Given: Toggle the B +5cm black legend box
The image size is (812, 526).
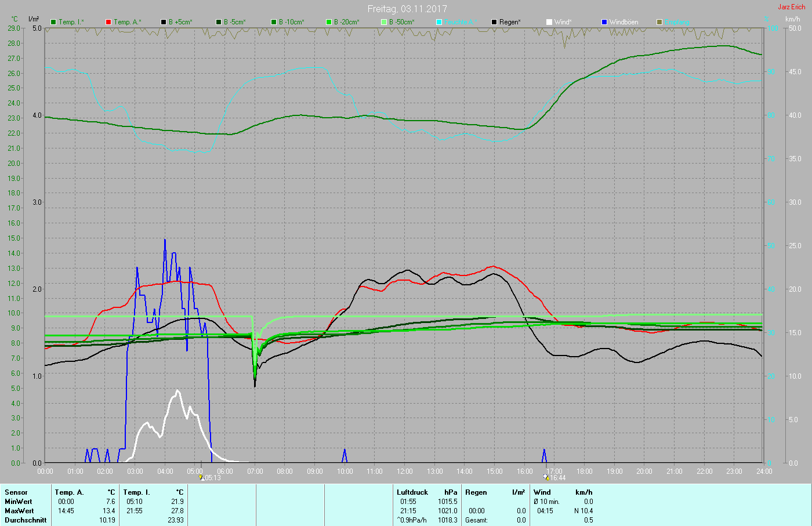Looking at the screenshot, I should coord(164,22).
